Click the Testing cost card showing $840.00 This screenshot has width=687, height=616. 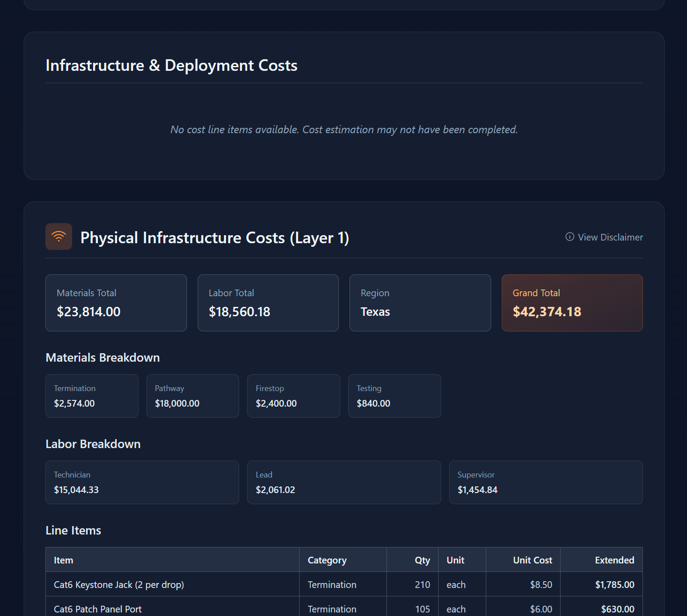coord(394,396)
